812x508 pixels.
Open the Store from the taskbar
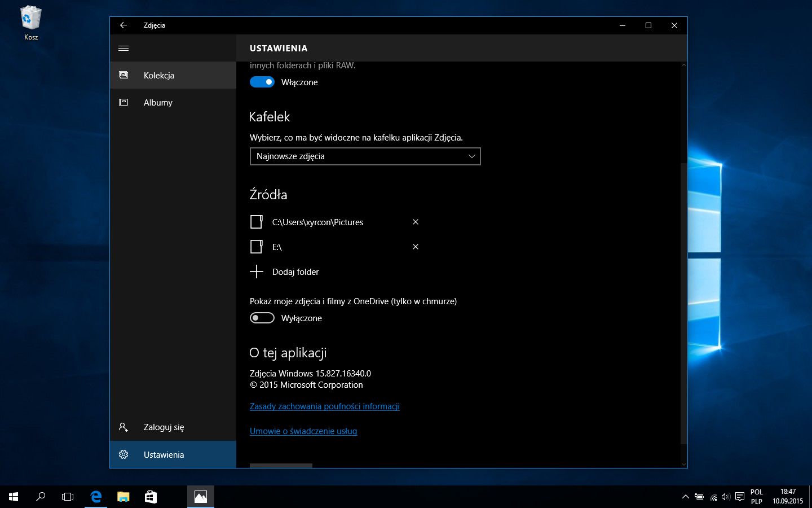coord(151,497)
